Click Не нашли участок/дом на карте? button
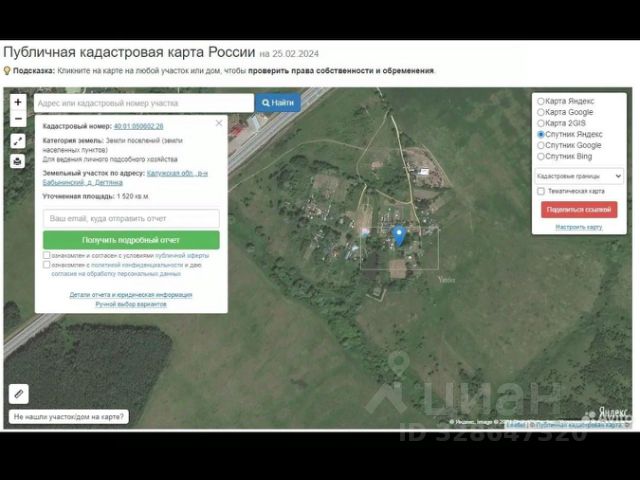The height and width of the screenshot is (480, 640). point(69,417)
